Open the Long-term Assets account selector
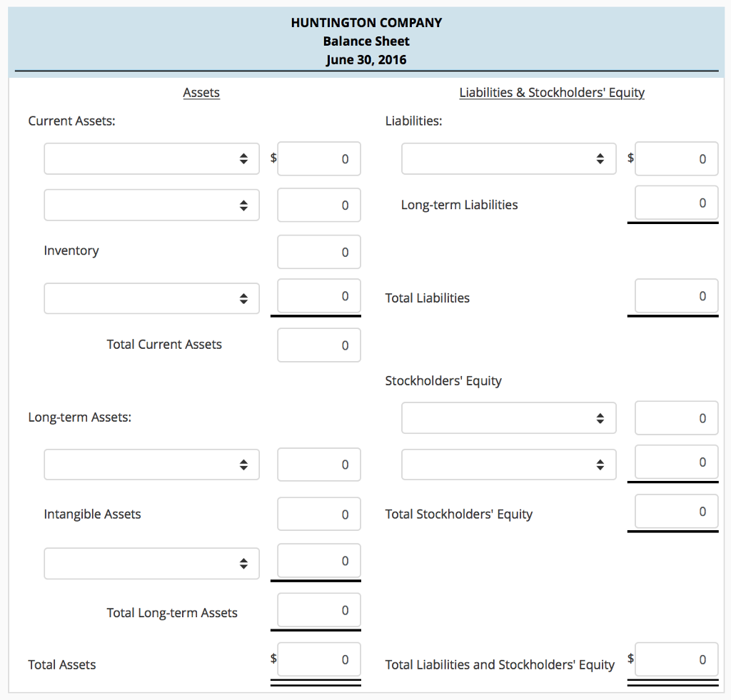 pyautogui.click(x=151, y=464)
